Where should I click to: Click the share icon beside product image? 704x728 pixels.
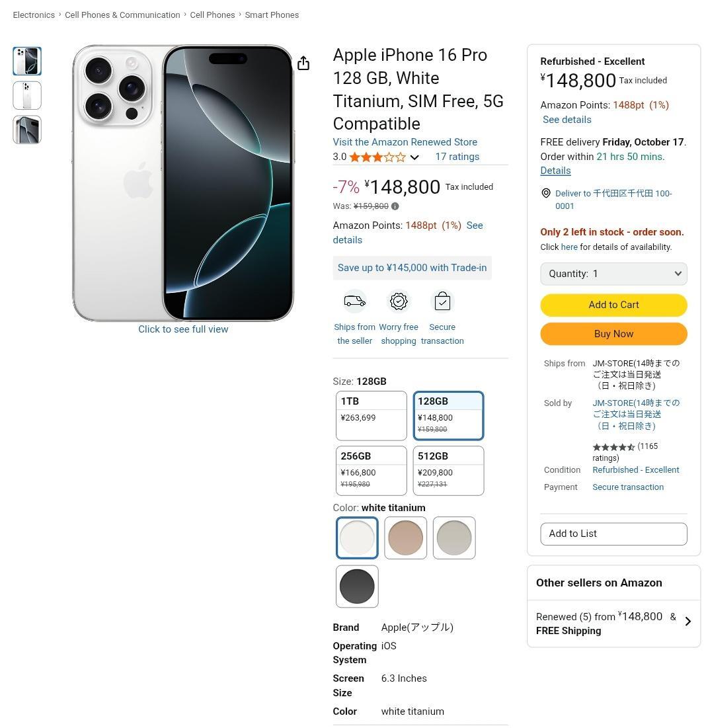pos(303,63)
